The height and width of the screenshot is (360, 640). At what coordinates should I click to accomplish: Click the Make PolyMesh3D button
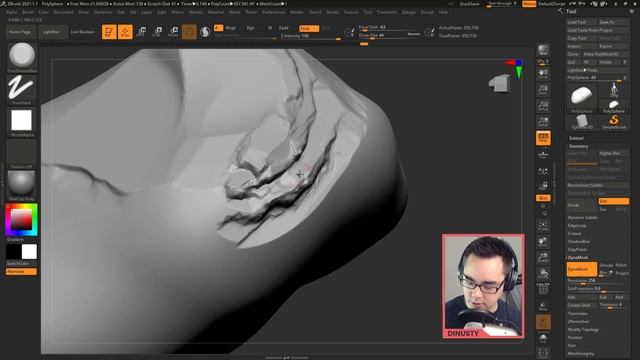[605, 54]
